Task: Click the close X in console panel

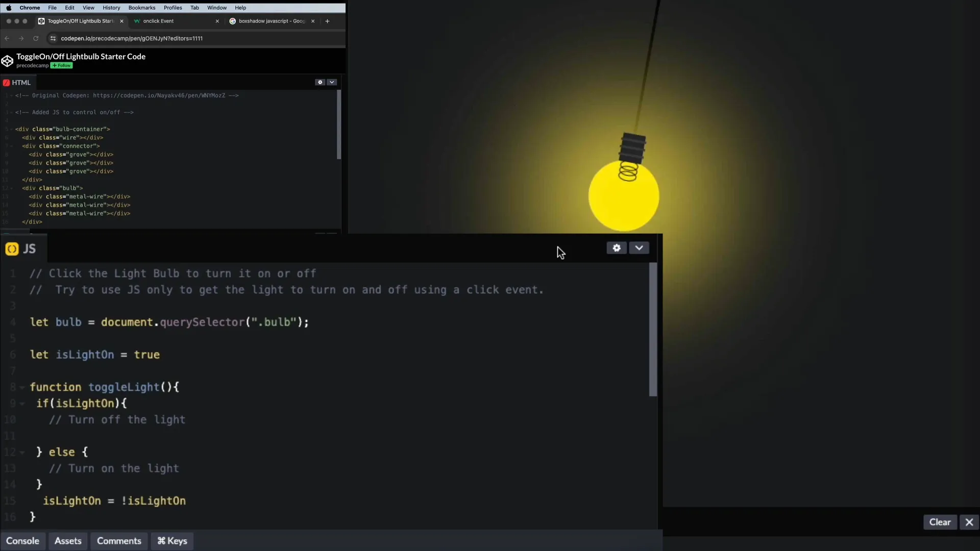Action: coord(969,522)
